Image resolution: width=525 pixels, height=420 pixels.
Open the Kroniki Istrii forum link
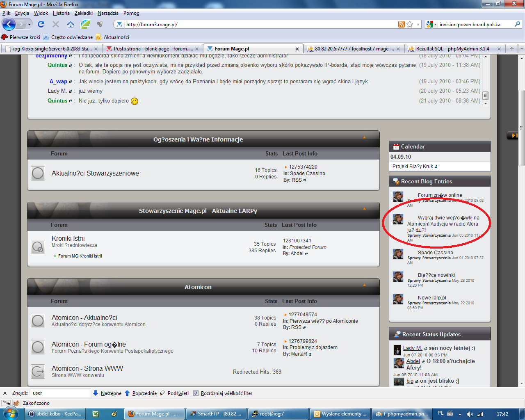point(68,238)
